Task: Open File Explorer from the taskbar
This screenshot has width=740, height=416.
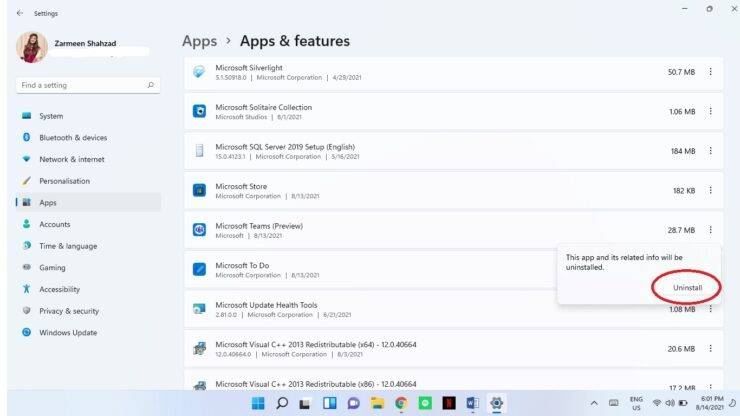Action: tap(377, 403)
